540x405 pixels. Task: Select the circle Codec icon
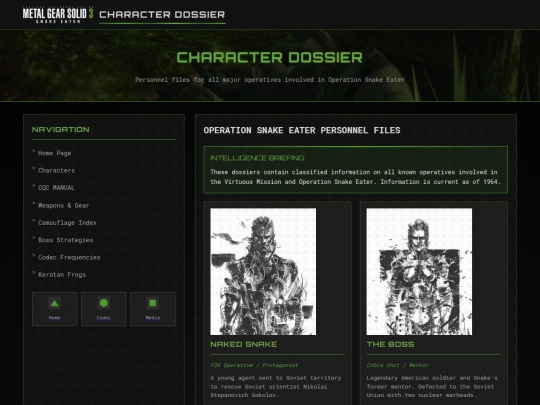[x=104, y=303]
